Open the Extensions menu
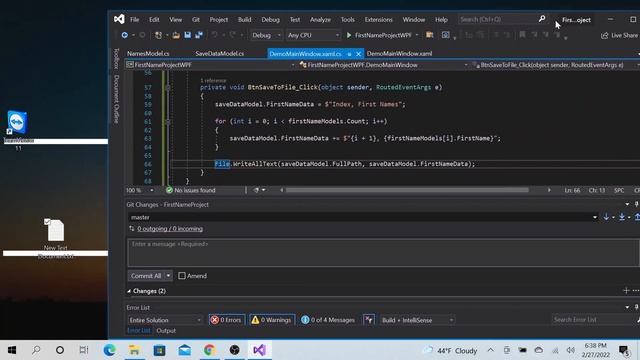 (x=378, y=20)
